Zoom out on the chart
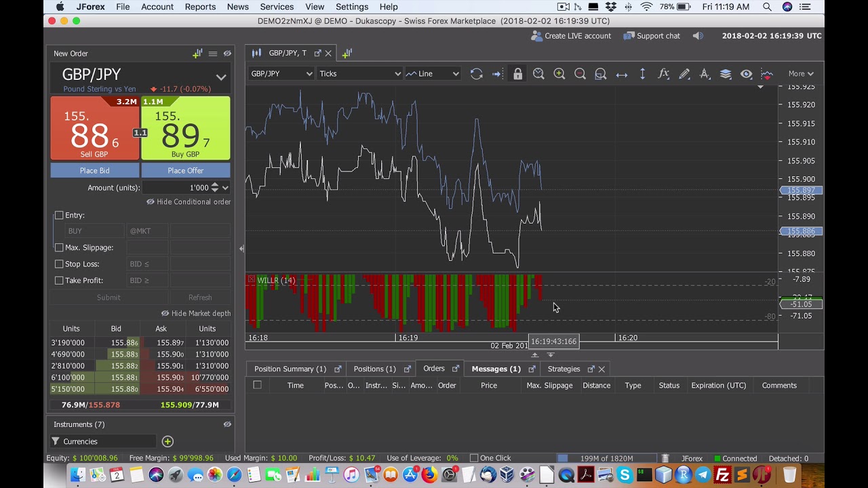868x488 pixels. 580,74
